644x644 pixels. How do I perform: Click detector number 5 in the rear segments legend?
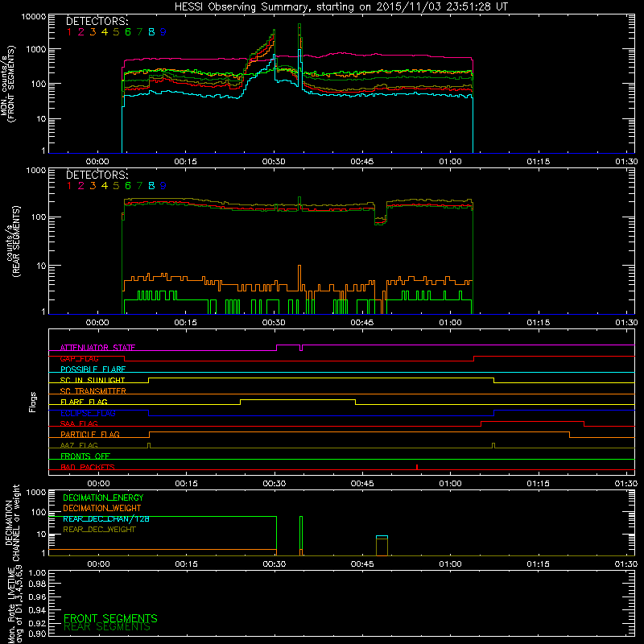116,186
